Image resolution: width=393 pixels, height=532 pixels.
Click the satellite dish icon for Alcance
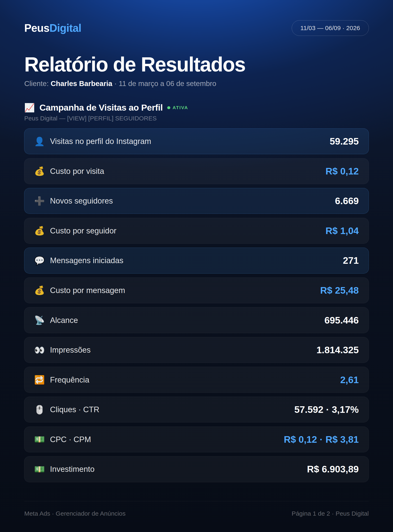click(40, 320)
